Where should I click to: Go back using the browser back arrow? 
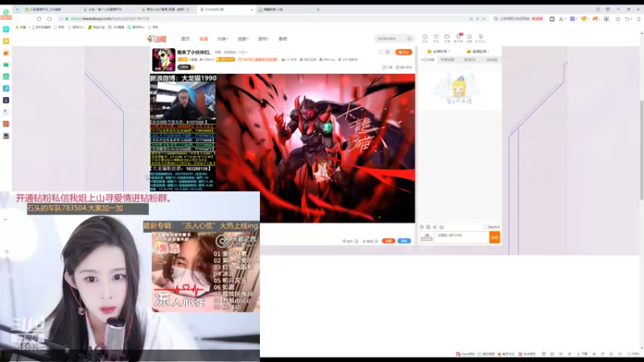click(x=18, y=19)
